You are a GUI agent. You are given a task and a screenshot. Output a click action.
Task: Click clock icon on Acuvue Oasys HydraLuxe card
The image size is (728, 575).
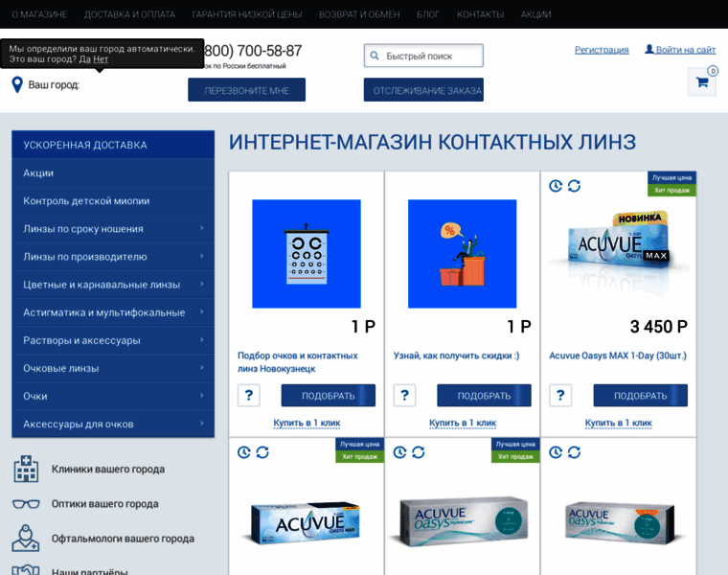click(399, 452)
